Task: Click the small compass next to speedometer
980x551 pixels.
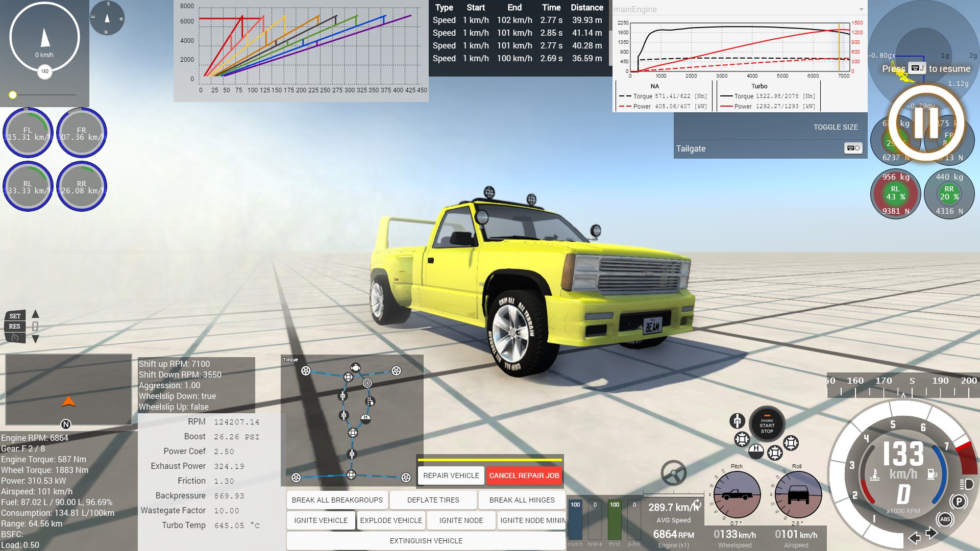Action: coord(107,18)
